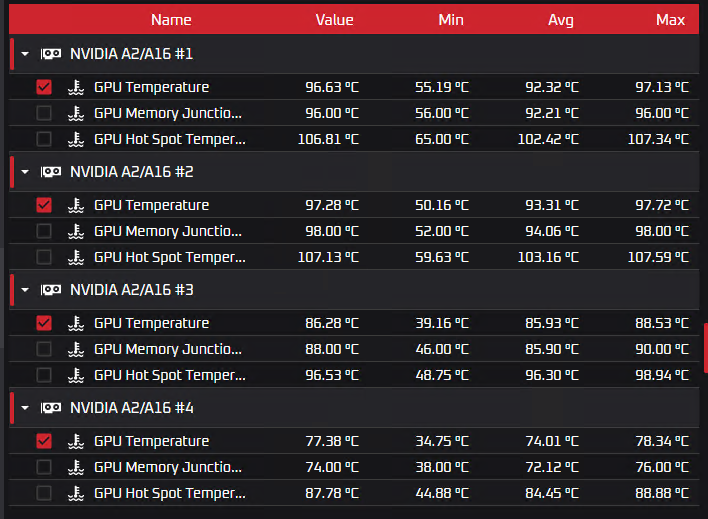The height and width of the screenshot is (519, 708).
Task: Sort by the Value column header
Action: (334, 20)
